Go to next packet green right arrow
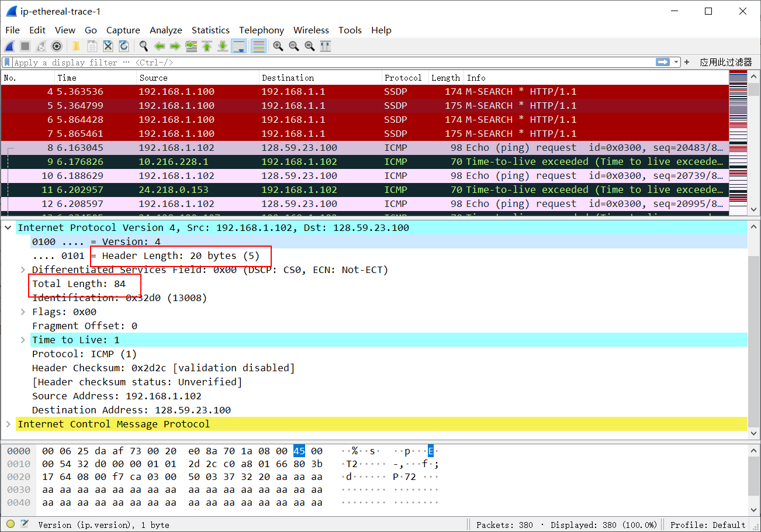 (175, 46)
